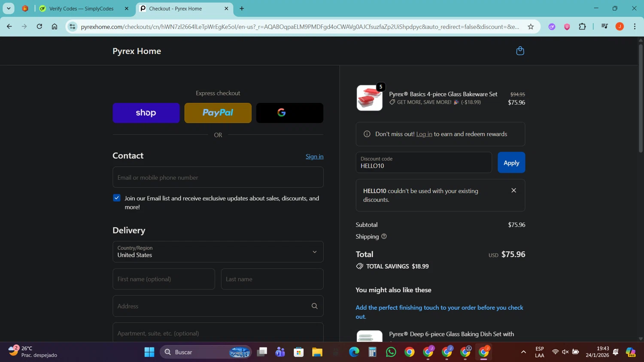
Task: Open the Copilot icon in the taskbar
Action: click(x=631, y=352)
